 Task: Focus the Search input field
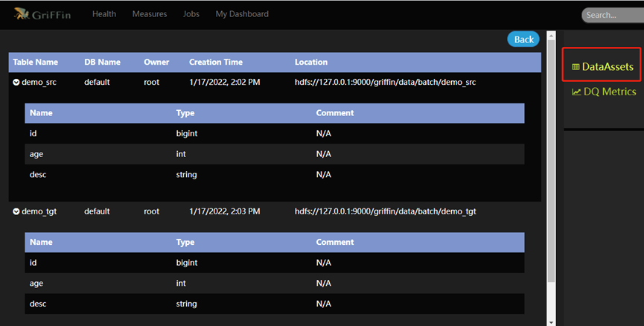coord(613,15)
